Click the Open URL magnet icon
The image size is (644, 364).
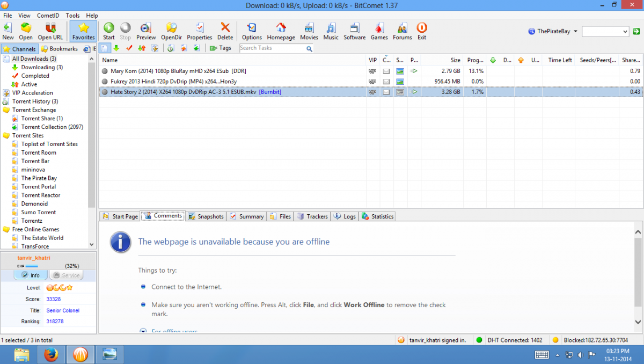tap(50, 31)
